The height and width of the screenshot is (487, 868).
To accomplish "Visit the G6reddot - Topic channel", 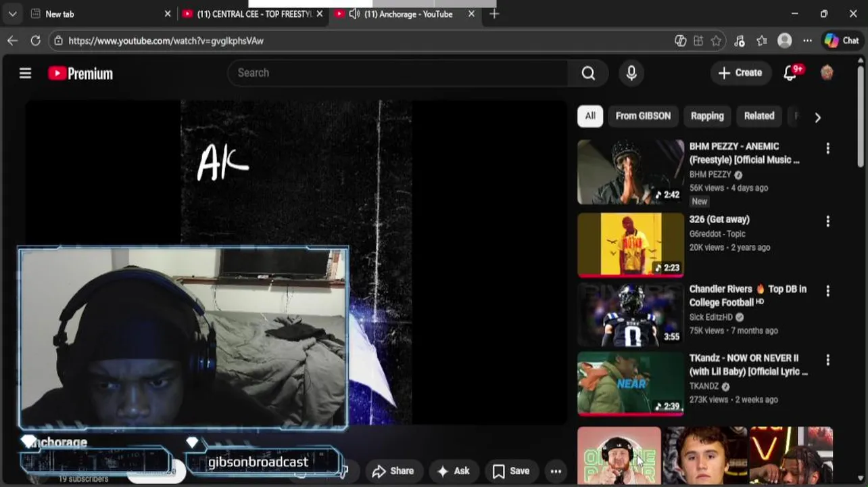I will (717, 234).
